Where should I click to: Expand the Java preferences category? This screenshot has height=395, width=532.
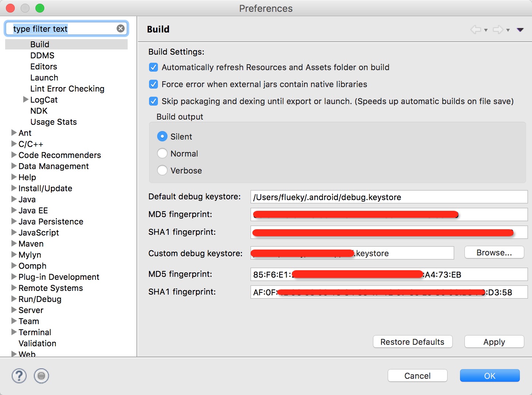[14, 199]
